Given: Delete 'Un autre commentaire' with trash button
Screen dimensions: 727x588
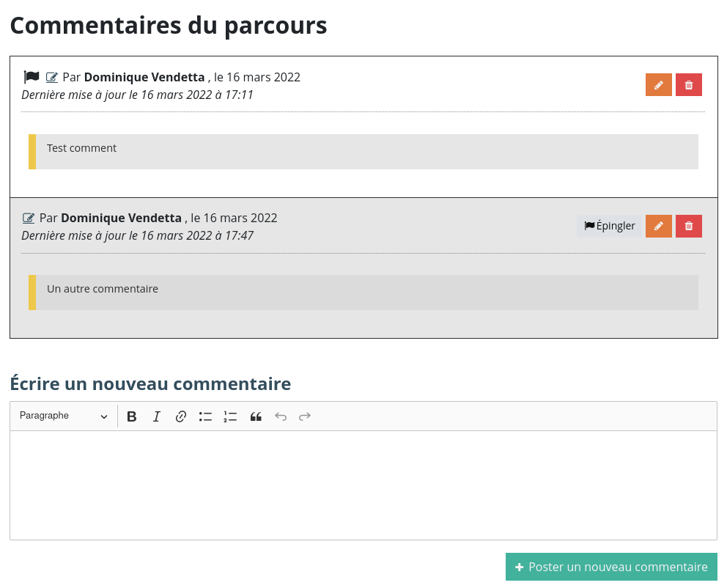Looking at the screenshot, I should (688, 226).
